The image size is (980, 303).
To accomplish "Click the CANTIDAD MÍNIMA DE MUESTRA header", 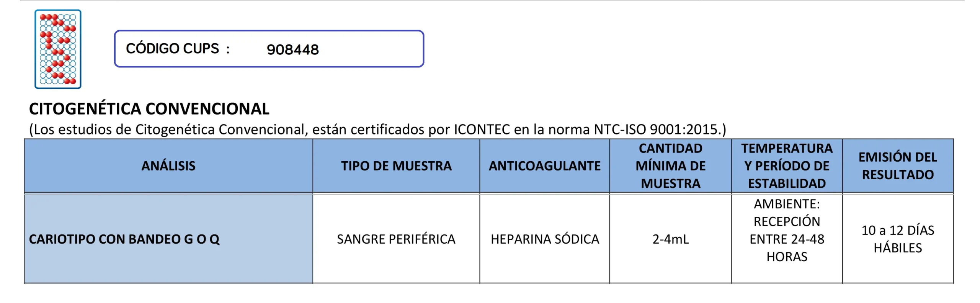I will click(x=670, y=166).
